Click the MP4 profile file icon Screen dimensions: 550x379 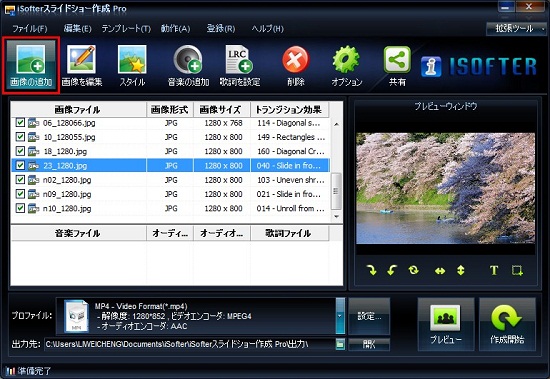tap(76, 316)
